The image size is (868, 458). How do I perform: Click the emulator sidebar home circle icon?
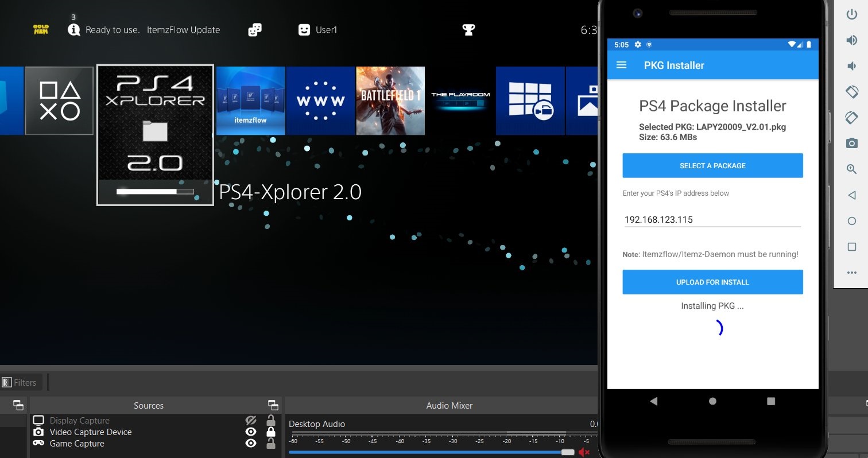(852, 221)
